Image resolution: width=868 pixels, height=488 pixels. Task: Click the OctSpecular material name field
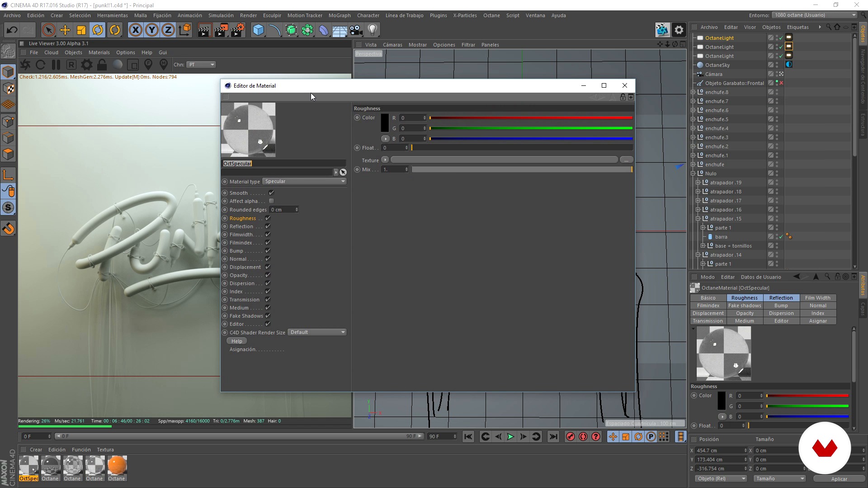[x=284, y=164]
